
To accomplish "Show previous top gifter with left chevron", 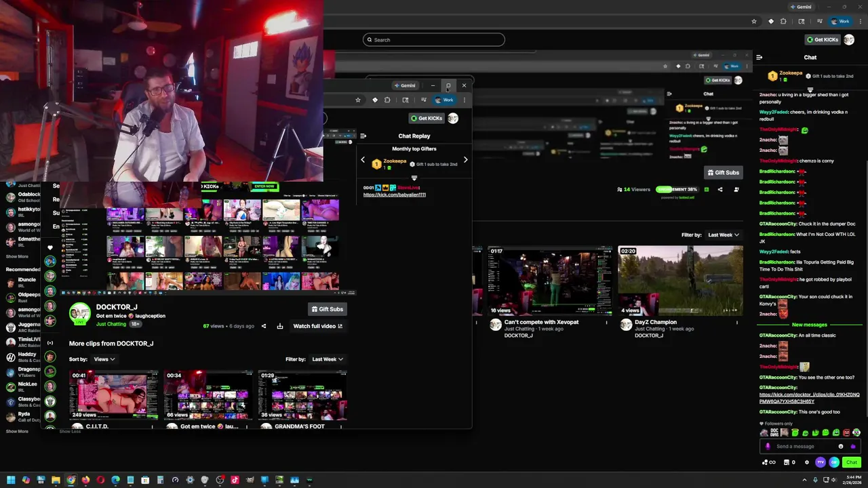I will [363, 160].
